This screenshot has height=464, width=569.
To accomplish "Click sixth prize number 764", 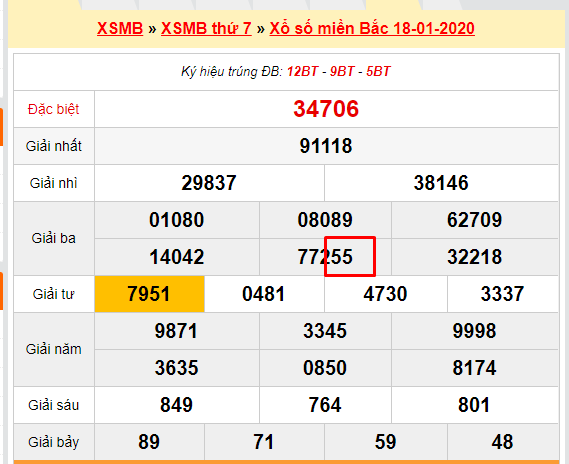I will pyautogui.click(x=325, y=405).
